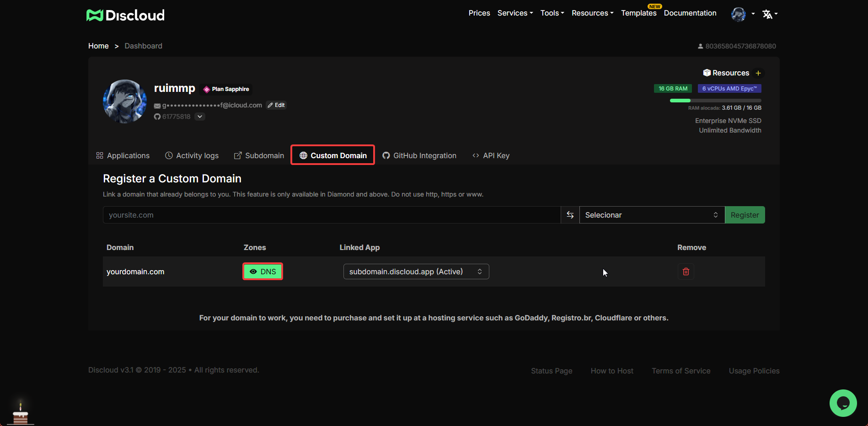Image resolution: width=868 pixels, height=426 pixels.
Task: Click the RAM allocation progress bar
Action: (715, 101)
